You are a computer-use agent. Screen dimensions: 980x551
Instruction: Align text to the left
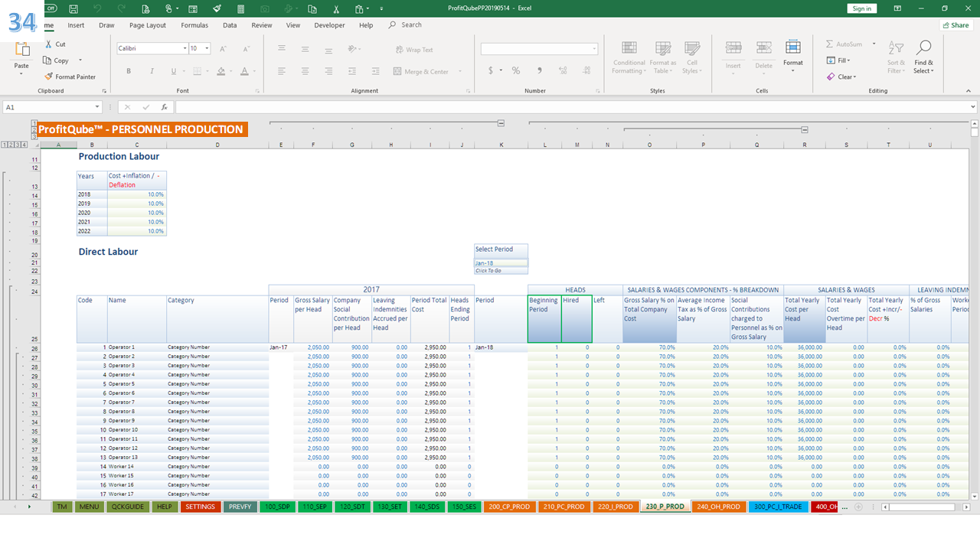point(282,71)
